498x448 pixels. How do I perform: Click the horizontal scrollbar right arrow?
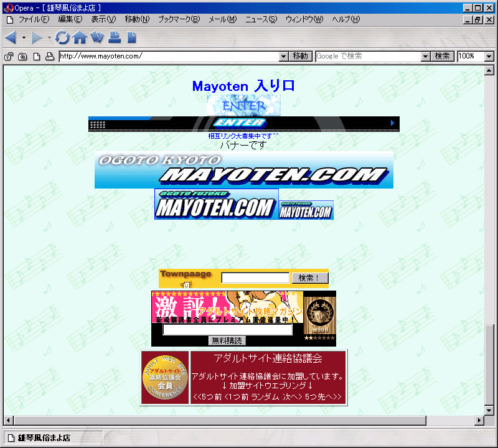tap(479, 421)
